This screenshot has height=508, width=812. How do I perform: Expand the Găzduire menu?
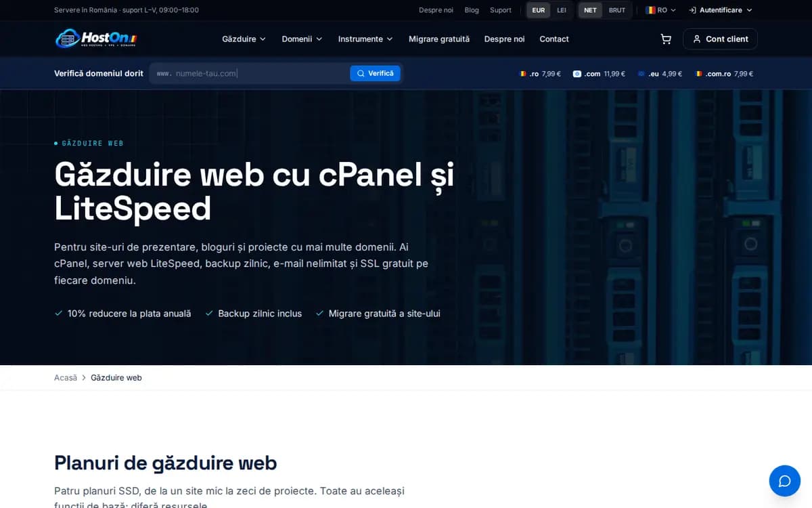tap(244, 39)
